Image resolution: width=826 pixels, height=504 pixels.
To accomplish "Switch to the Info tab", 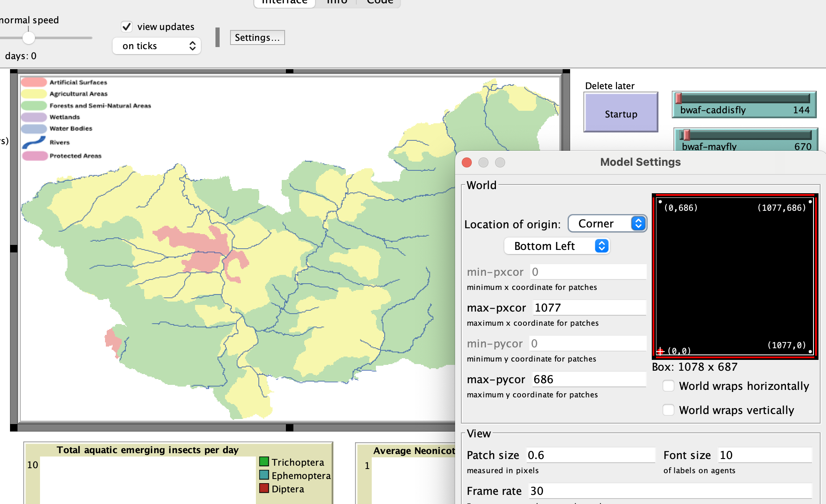I will 337,2.
